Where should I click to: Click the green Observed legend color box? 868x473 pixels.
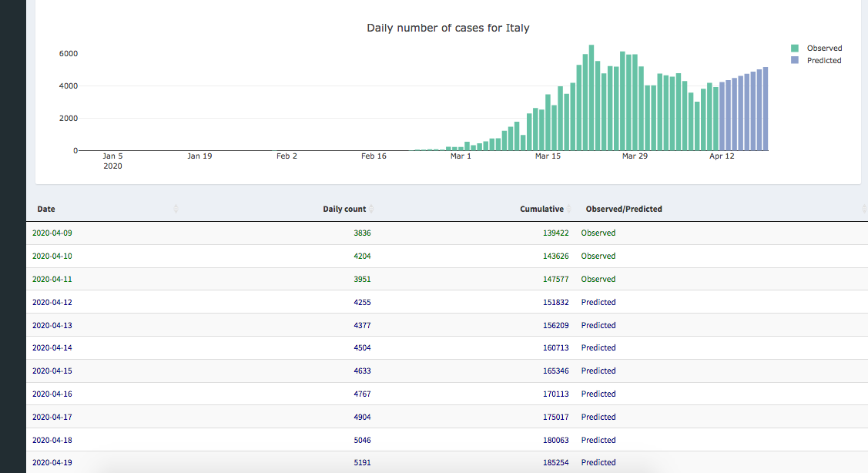pos(795,48)
